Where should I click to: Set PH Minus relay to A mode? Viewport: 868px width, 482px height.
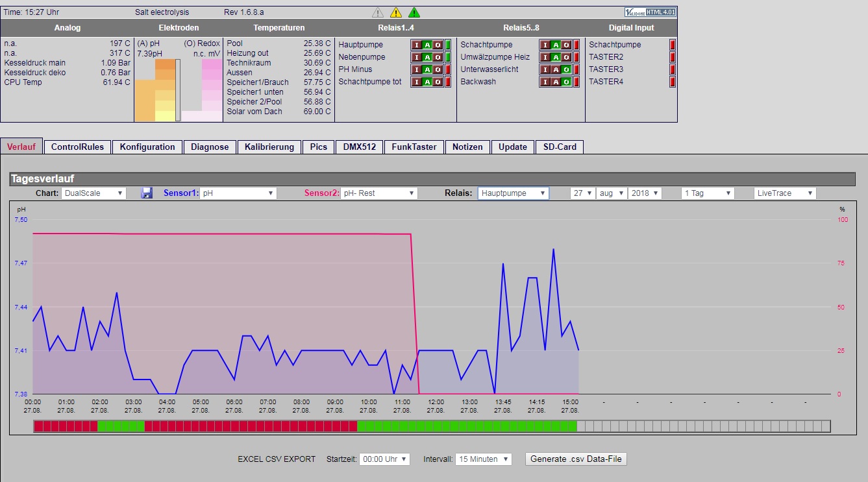[x=427, y=69]
